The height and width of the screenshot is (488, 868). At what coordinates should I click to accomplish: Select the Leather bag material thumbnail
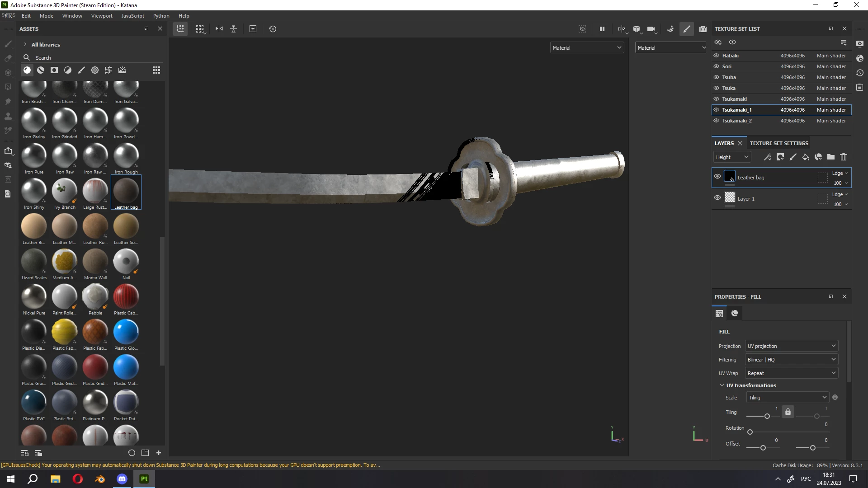(x=126, y=191)
